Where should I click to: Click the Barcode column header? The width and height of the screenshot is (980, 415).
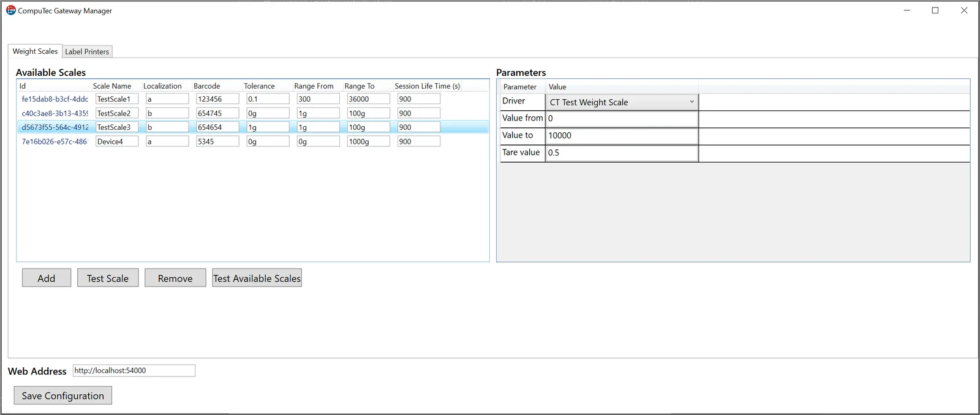pyautogui.click(x=207, y=86)
